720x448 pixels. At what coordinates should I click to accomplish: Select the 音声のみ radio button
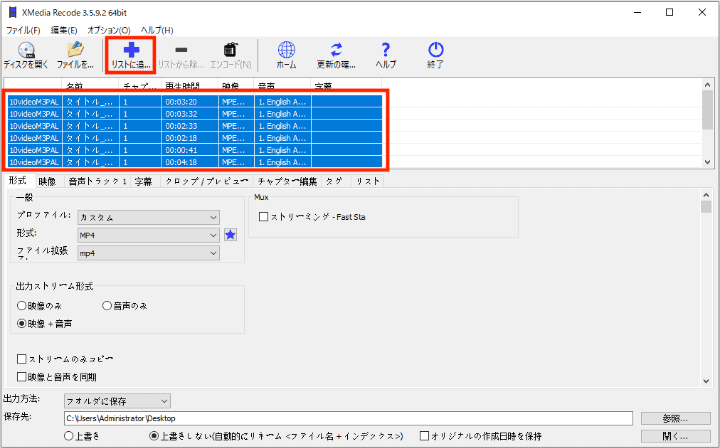(x=107, y=305)
